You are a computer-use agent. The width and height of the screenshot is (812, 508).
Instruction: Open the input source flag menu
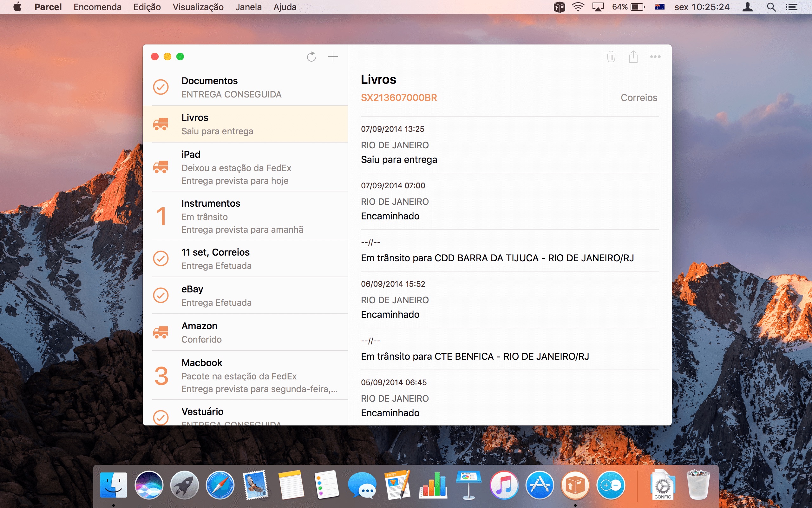point(660,7)
